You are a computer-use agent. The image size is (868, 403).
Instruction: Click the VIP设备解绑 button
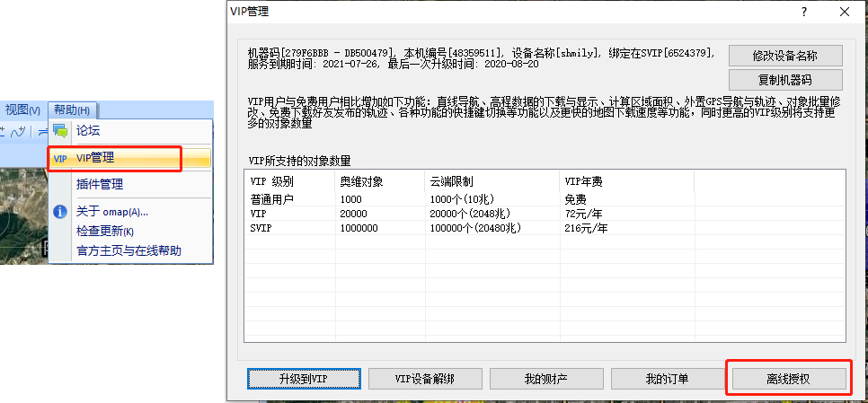click(425, 379)
